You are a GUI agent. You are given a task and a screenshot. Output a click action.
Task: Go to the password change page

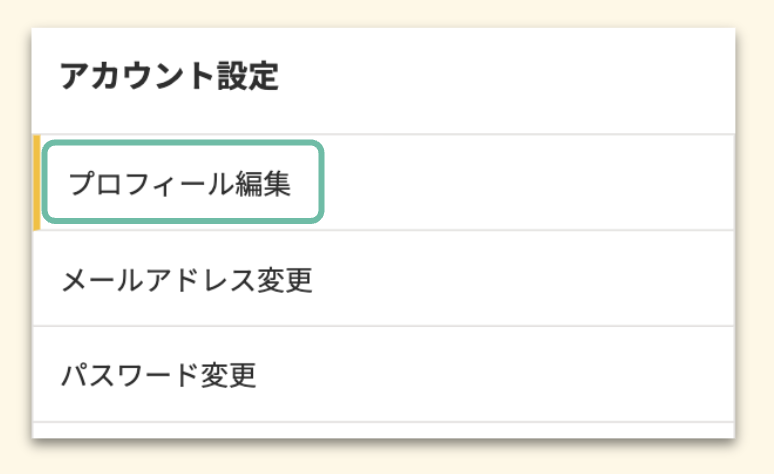click(x=158, y=375)
